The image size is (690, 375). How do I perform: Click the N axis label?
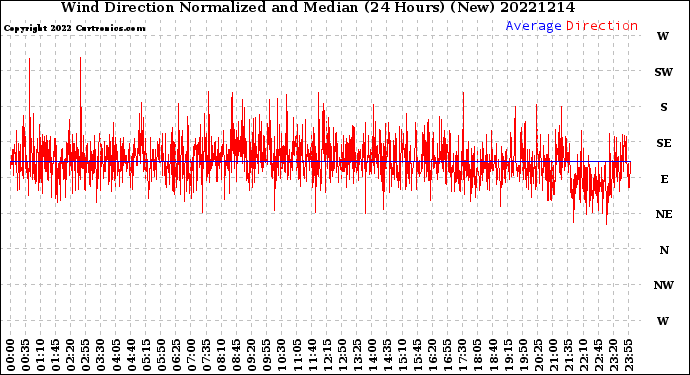[664, 250]
